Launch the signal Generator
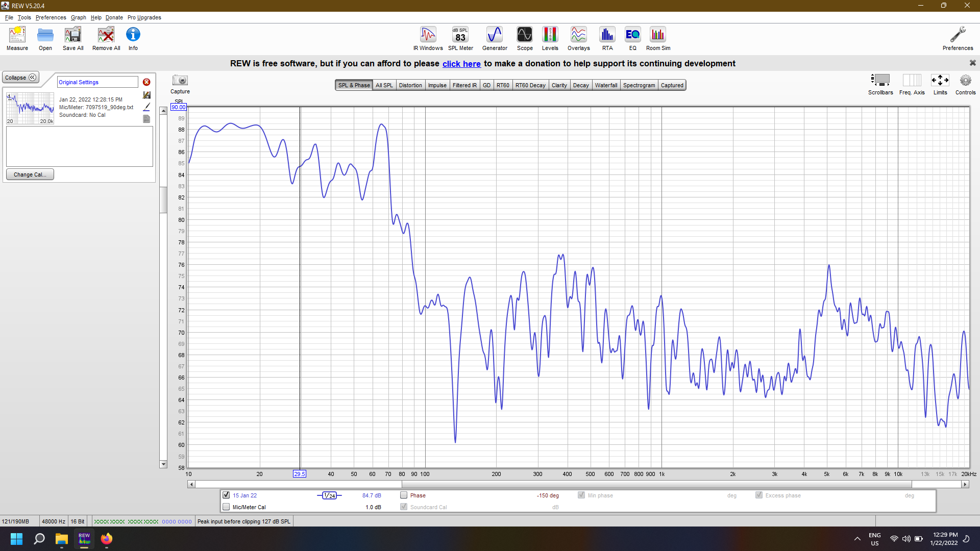This screenshot has height=551, width=980. point(495,39)
